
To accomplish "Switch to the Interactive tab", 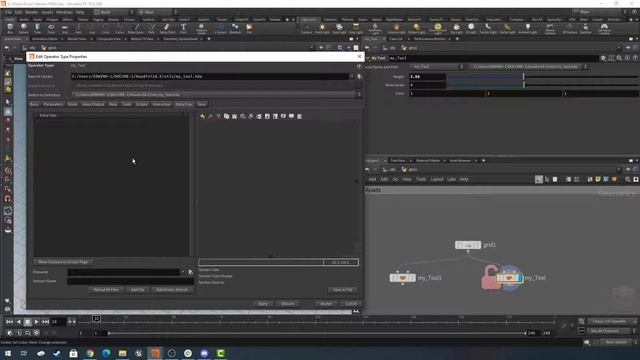I will [161, 104].
